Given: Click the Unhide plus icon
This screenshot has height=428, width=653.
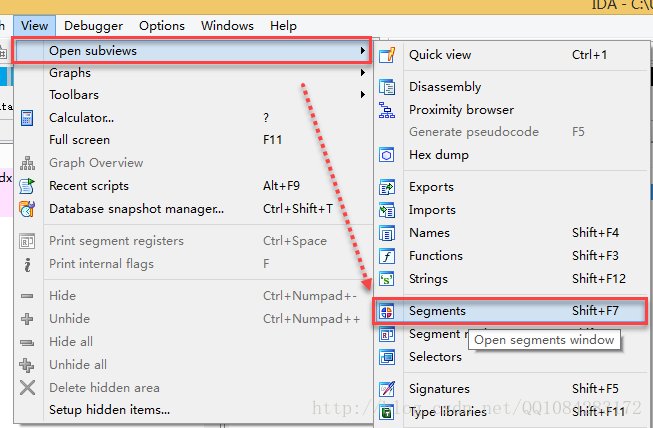Looking at the screenshot, I should tap(27, 319).
